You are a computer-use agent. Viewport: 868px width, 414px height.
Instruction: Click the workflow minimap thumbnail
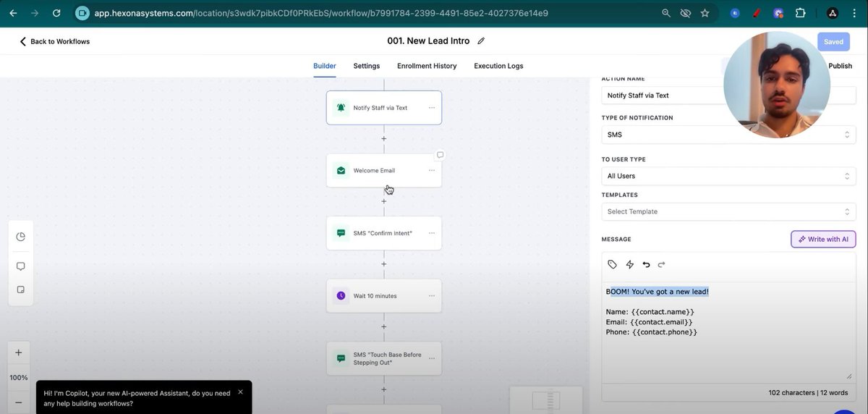(547, 400)
